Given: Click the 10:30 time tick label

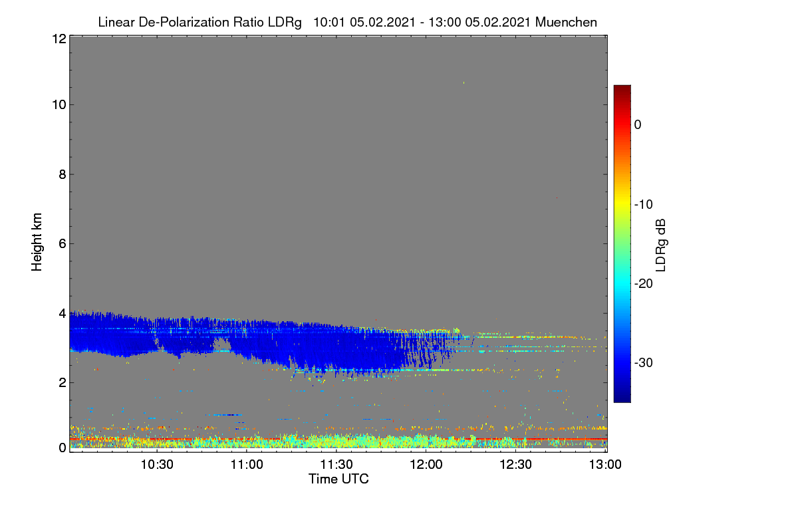Looking at the screenshot, I should 158,464.
